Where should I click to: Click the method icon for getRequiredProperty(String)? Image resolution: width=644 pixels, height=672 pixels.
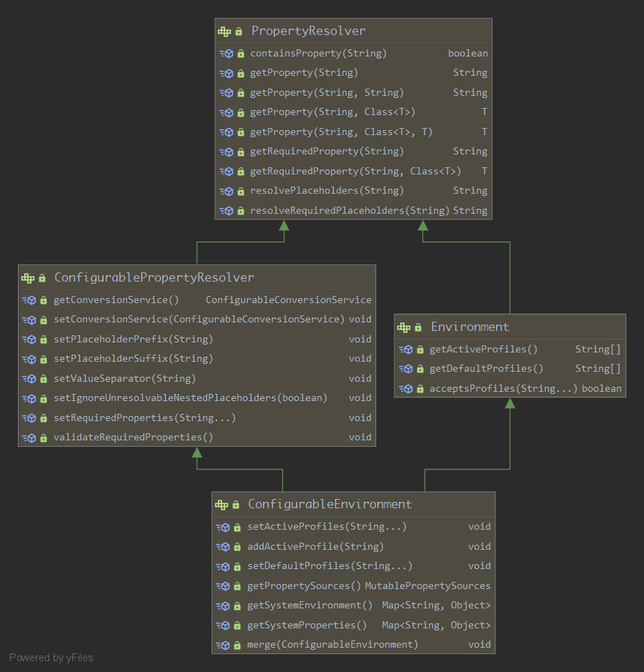[x=227, y=152]
